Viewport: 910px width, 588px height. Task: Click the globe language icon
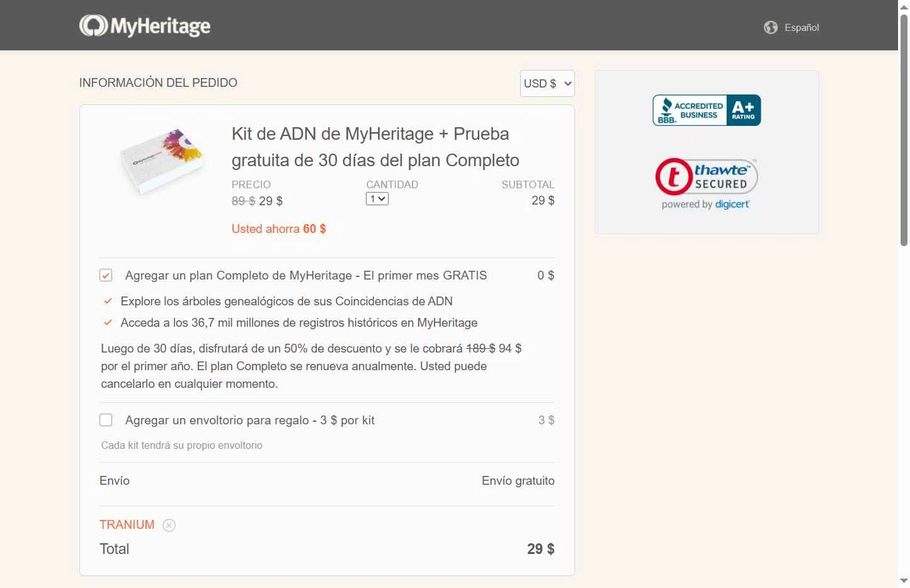click(x=771, y=28)
